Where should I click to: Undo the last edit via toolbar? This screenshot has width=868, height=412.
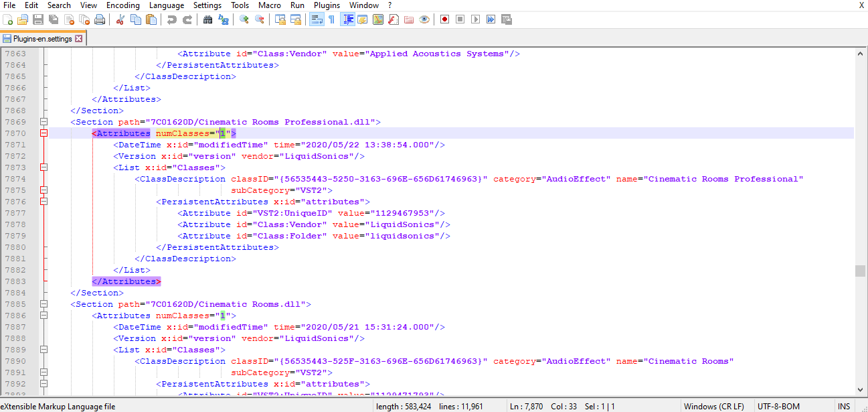(172, 19)
